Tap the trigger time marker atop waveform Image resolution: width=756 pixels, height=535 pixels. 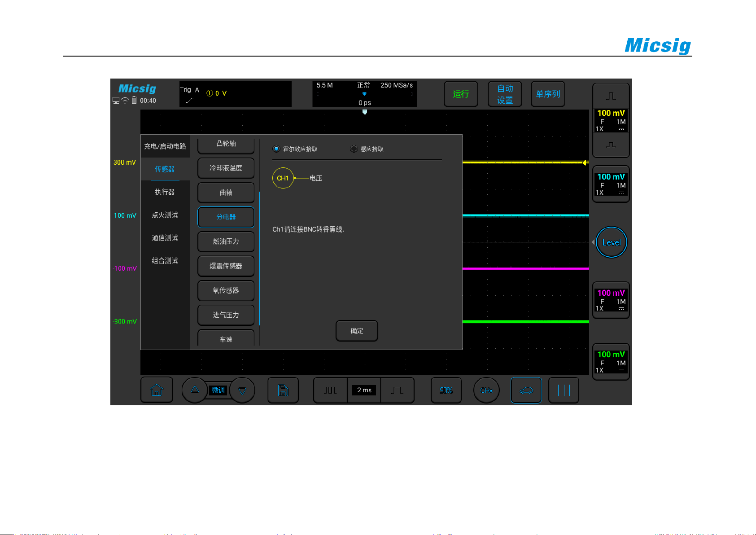365,112
